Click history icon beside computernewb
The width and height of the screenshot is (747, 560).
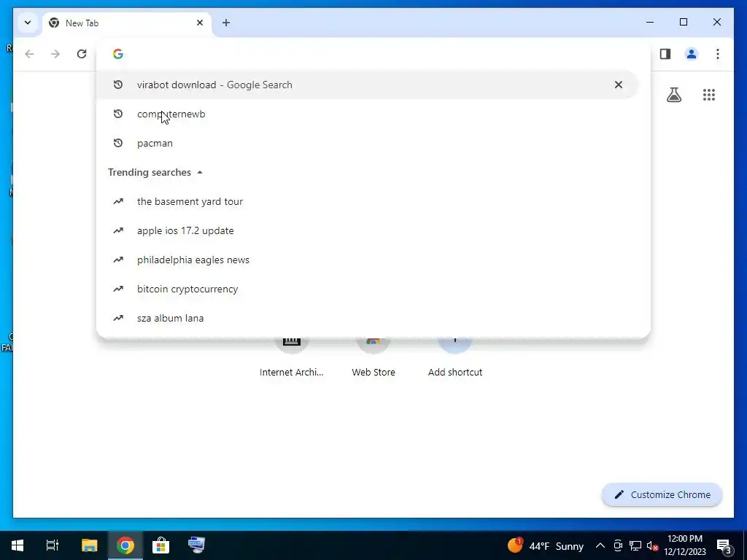118,114
